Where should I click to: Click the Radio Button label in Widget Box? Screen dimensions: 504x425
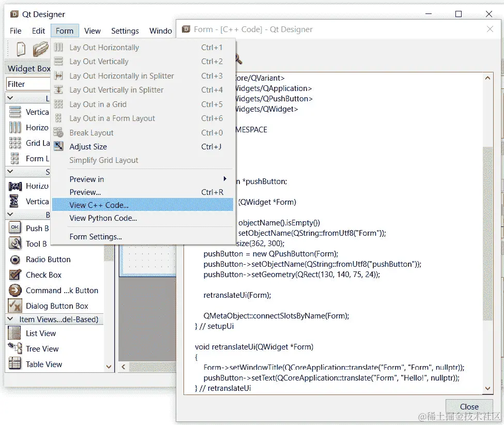tap(48, 260)
